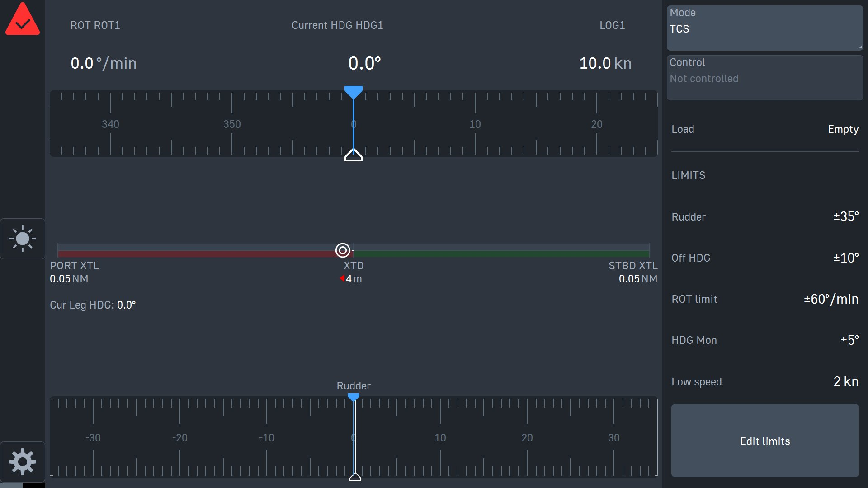This screenshot has height=488, width=868.
Task: Open the Mode TCS dropdown
Action: coord(765,28)
